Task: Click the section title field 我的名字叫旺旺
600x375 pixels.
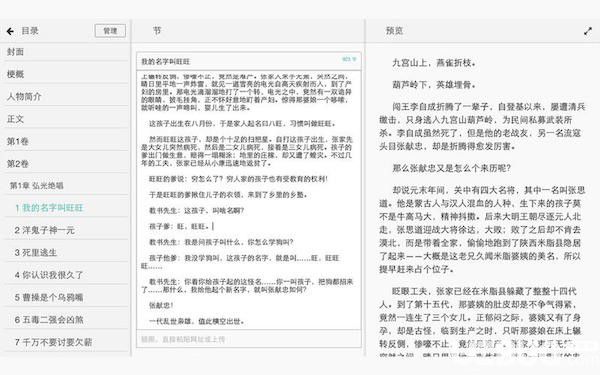Action: point(249,61)
